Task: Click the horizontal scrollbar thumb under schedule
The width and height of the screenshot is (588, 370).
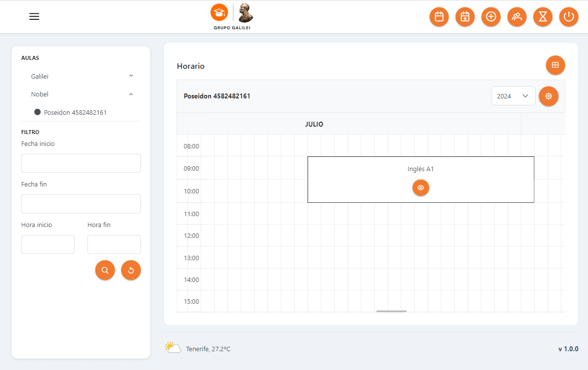Action: pos(391,311)
